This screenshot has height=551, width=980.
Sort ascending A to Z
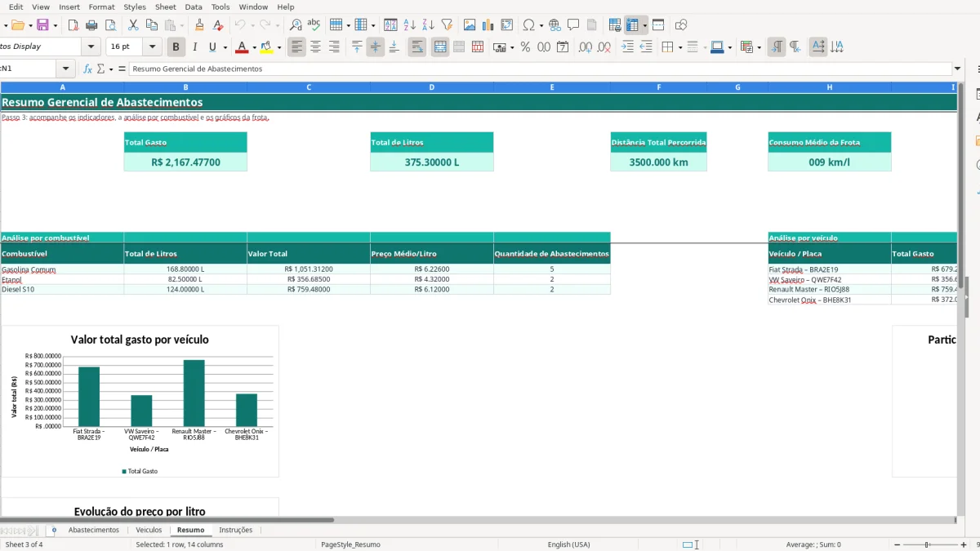pos(410,25)
